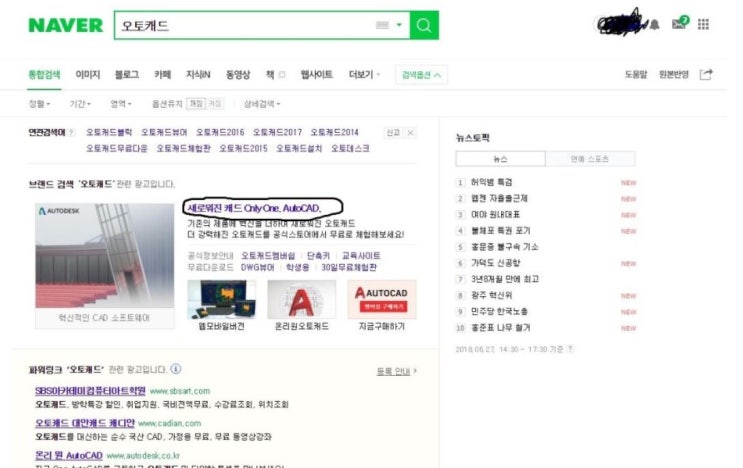Image resolution: width=743 pixels, height=468 pixels.
Task: Click the help icon beside 연관검색어
Action: (x=72, y=133)
